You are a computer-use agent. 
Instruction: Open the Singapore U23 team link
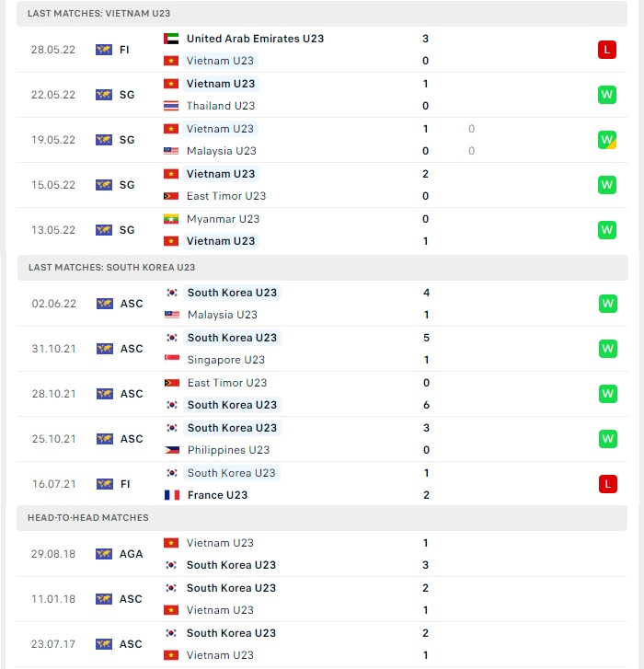226,360
